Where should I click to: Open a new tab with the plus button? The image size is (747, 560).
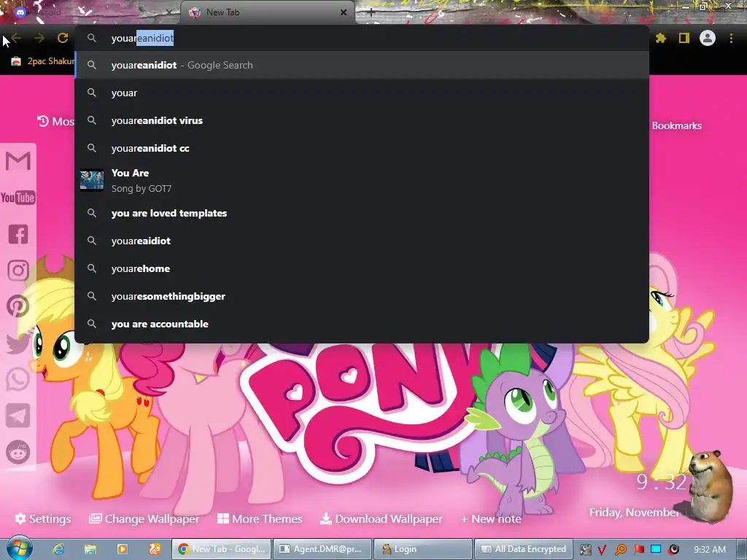click(371, 13)
